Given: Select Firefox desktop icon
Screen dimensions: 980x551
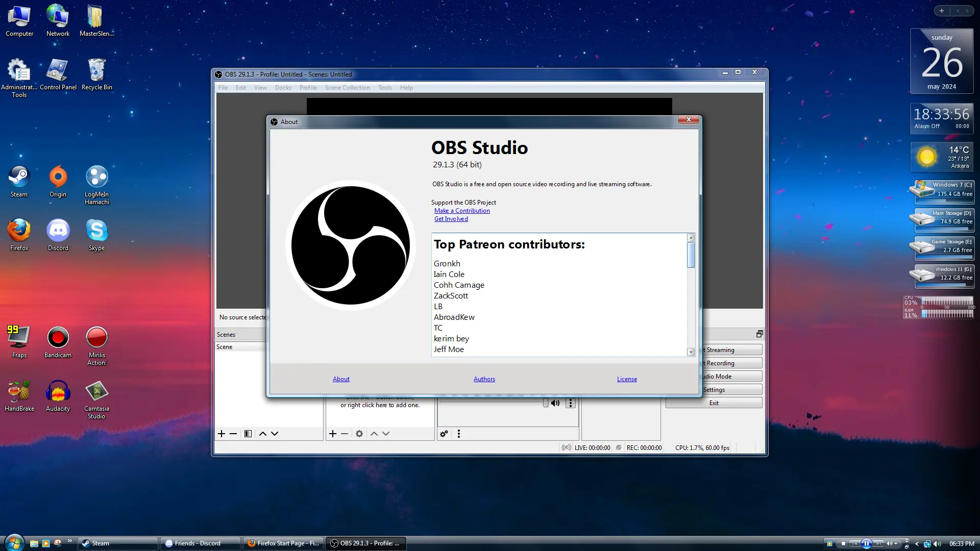Looking at the screenshot, I should coord(19,235).
